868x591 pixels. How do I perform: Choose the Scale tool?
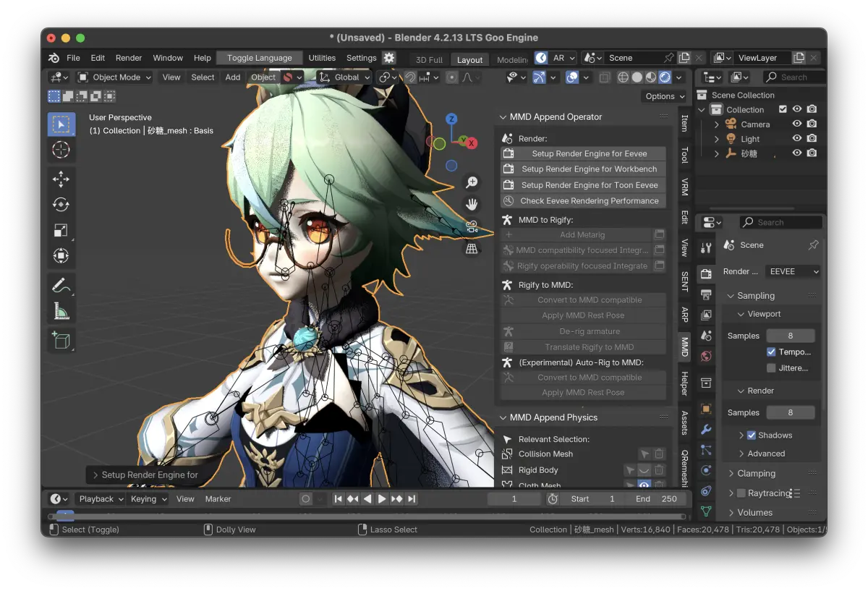coord(61,230)
